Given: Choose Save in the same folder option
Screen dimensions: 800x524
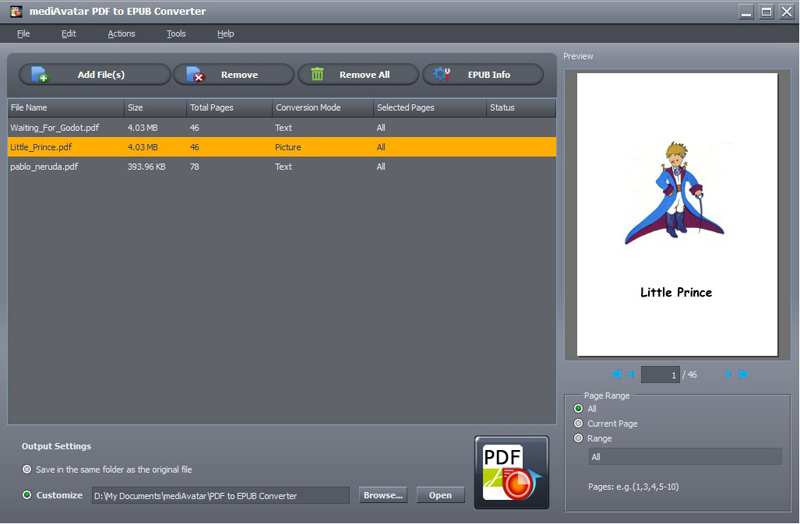Looking at the screenshot, I should coord(27,469).
